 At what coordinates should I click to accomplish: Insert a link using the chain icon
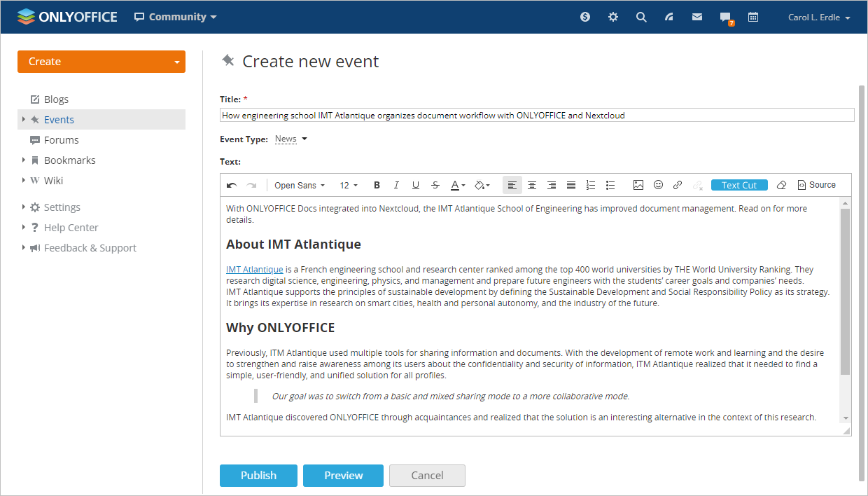(x=678, y=185)
